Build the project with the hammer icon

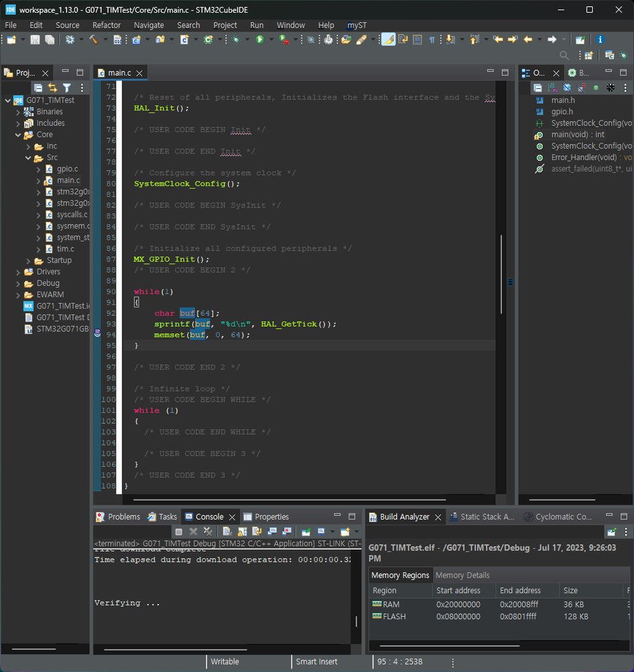tap(94, 40)
